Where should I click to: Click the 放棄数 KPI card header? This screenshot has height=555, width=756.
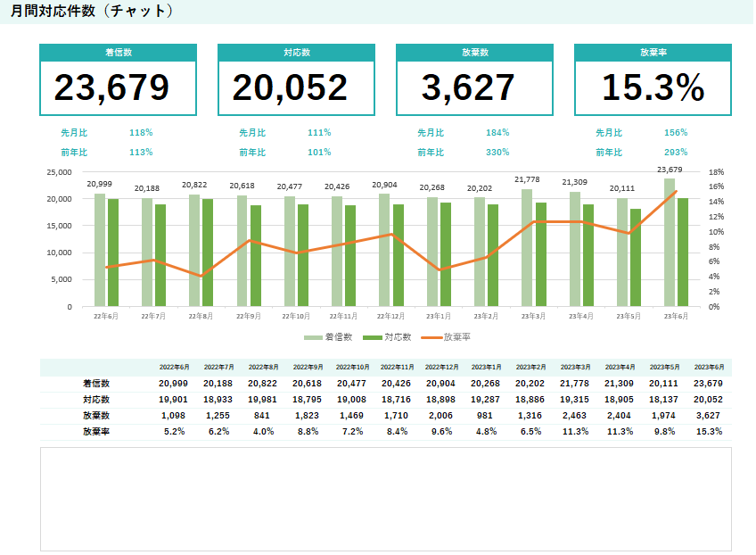[474, 53]
